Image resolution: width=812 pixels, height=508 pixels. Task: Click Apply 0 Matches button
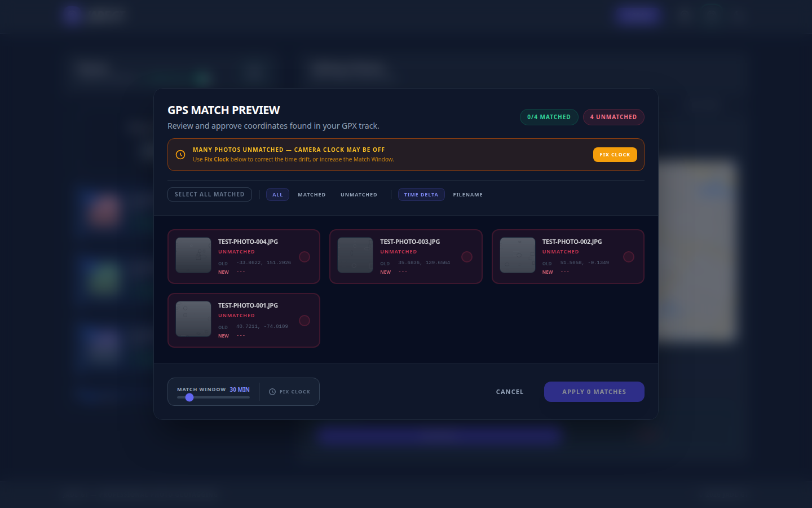tap(594, 392)
